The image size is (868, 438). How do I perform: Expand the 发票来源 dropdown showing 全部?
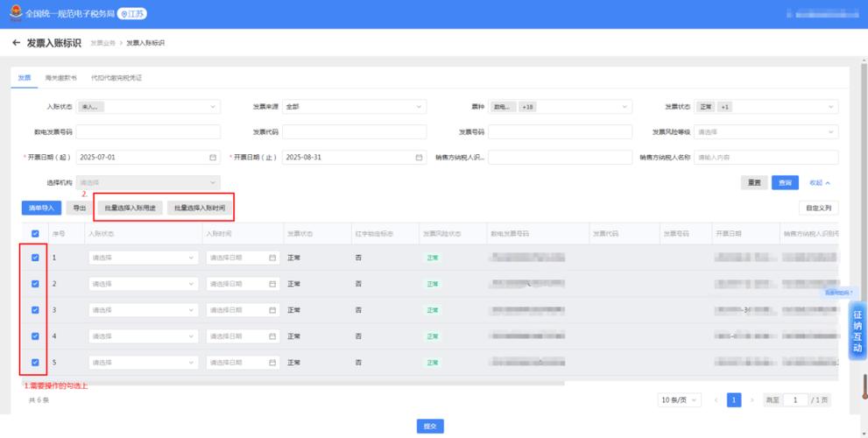[354, 107]
